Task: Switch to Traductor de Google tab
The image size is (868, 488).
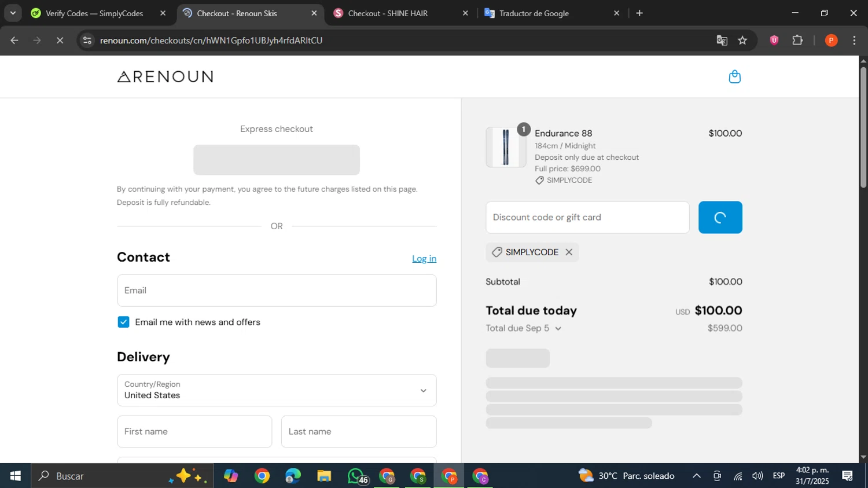Action: 534,13
